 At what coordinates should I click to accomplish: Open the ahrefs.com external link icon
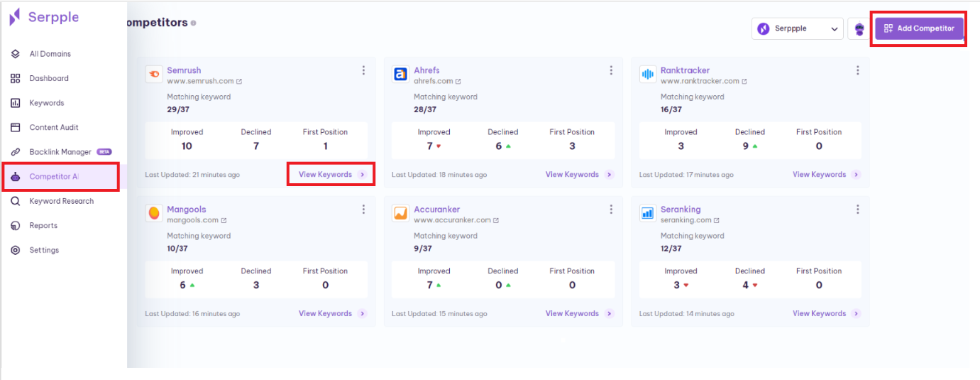tap(458, 82)
